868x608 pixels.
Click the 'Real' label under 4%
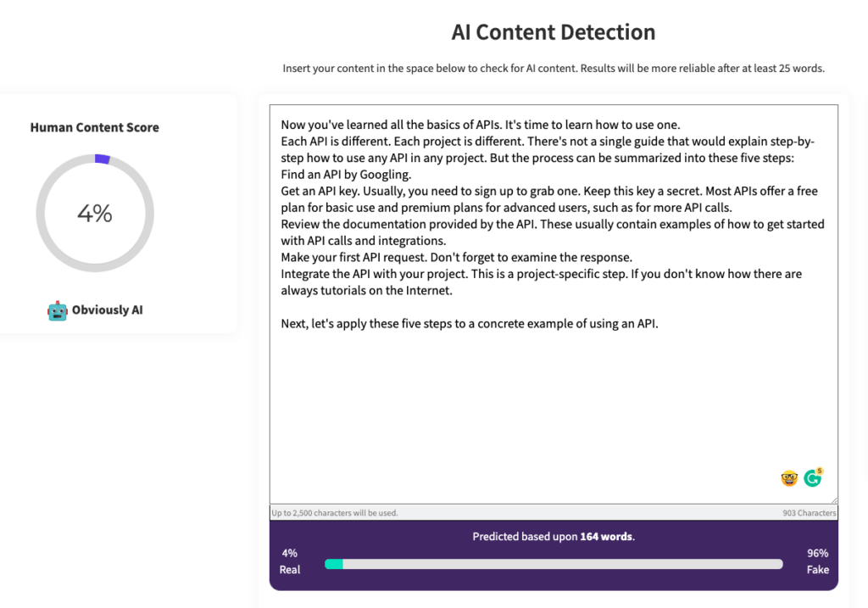(x=290, y=570)
